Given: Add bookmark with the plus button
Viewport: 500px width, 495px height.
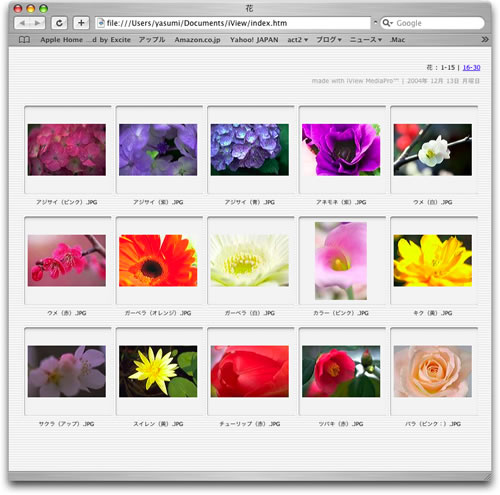Looking at the screenshot, I should coord(81,23).
